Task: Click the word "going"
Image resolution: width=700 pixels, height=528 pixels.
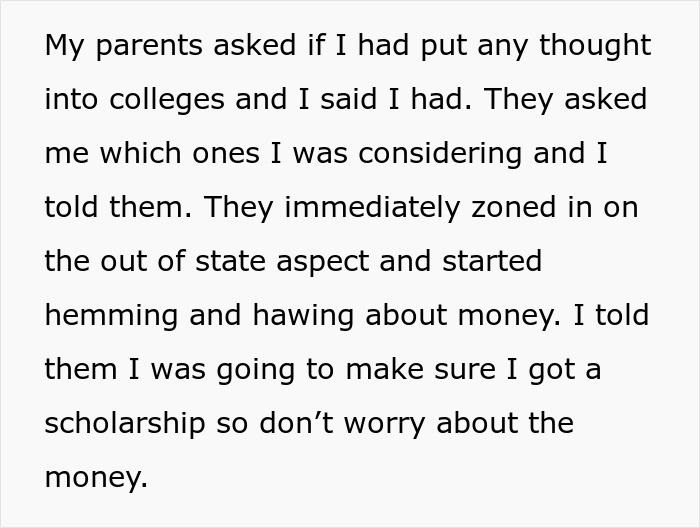Action: pyautogui.click(x=256, y=371)
